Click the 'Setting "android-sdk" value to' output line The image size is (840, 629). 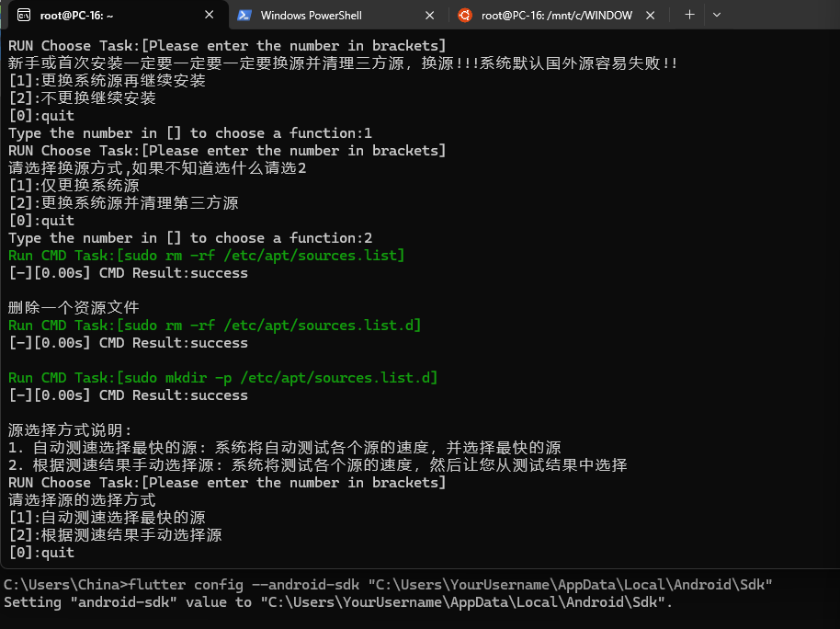click(x=338, y=602)
